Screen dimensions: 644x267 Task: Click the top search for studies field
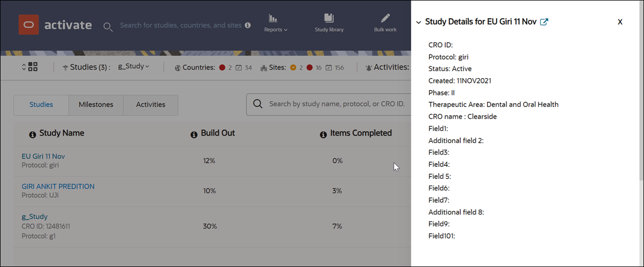[181, 25]
